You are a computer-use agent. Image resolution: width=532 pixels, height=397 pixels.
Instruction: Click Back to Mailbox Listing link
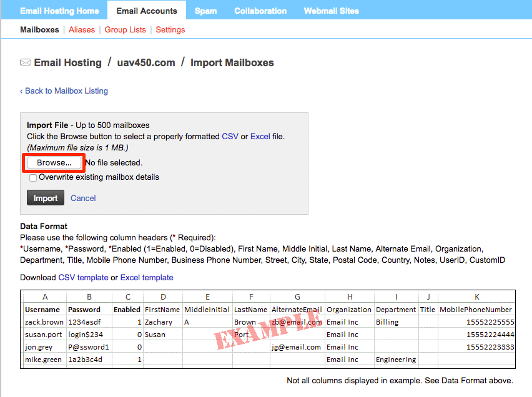coord(64,91)
